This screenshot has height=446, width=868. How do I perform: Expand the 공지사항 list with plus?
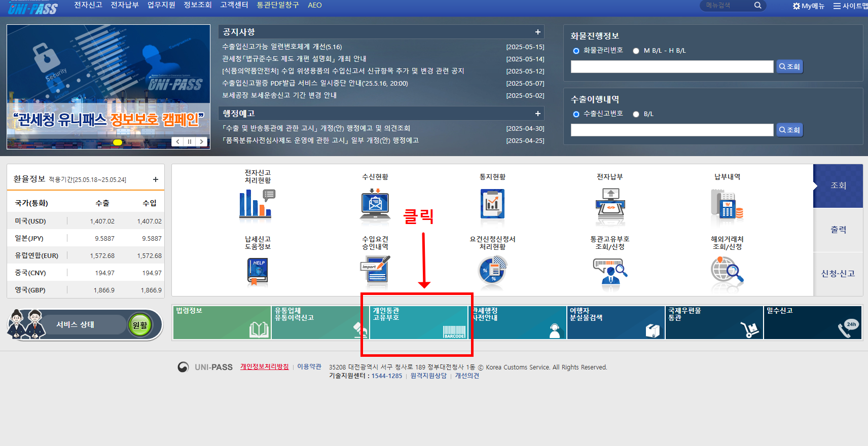(537, 32)
